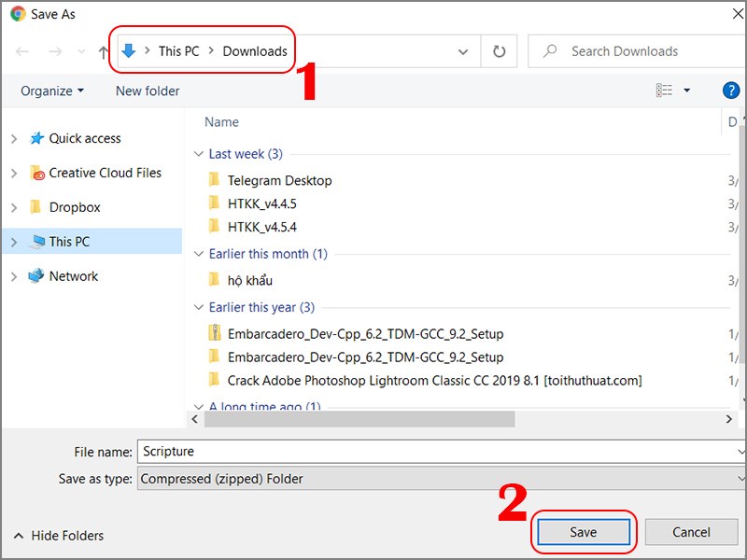Select This PC in the address breadcrumb
The height and width of the screenshot is (560, 747).
(178, 51)
